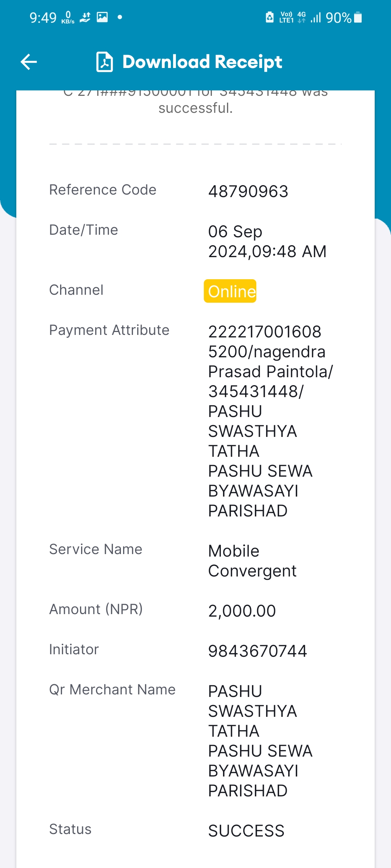
Task: Tap the Mobile Convergent service name
Action: coord(252,561)
